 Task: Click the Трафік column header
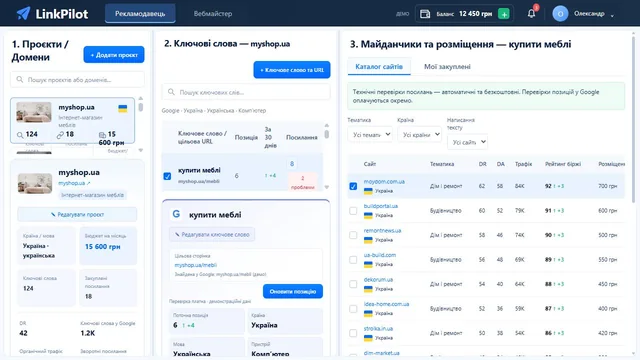coord(523,164)
